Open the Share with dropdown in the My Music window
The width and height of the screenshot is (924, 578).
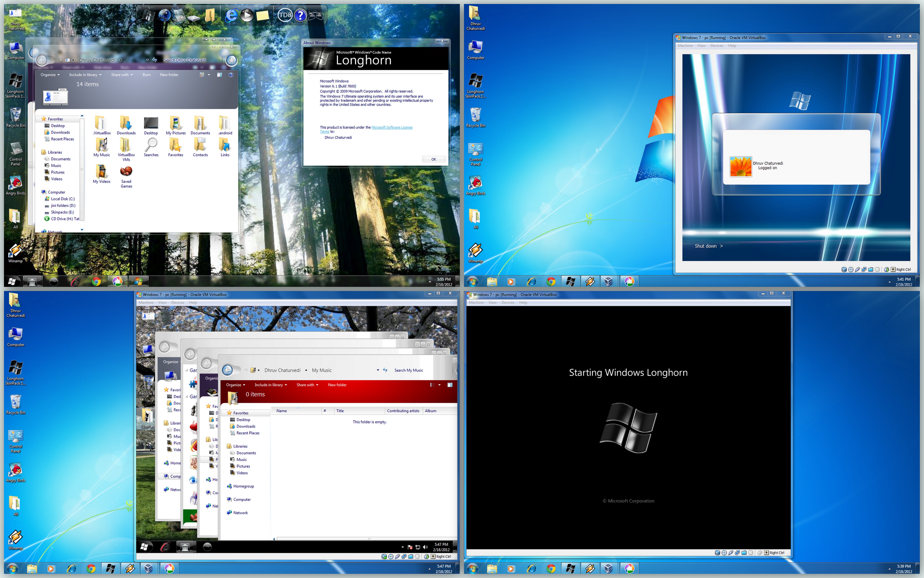[x=307, y=385]
